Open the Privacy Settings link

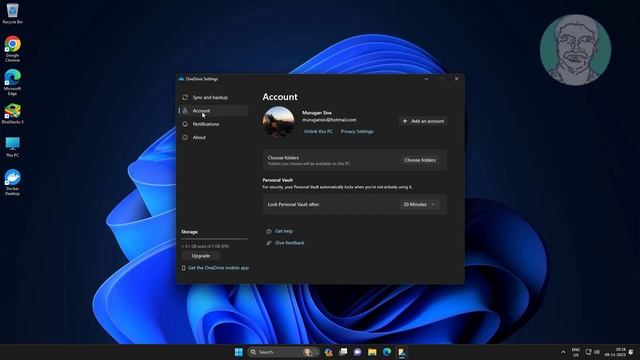[357, 131]
